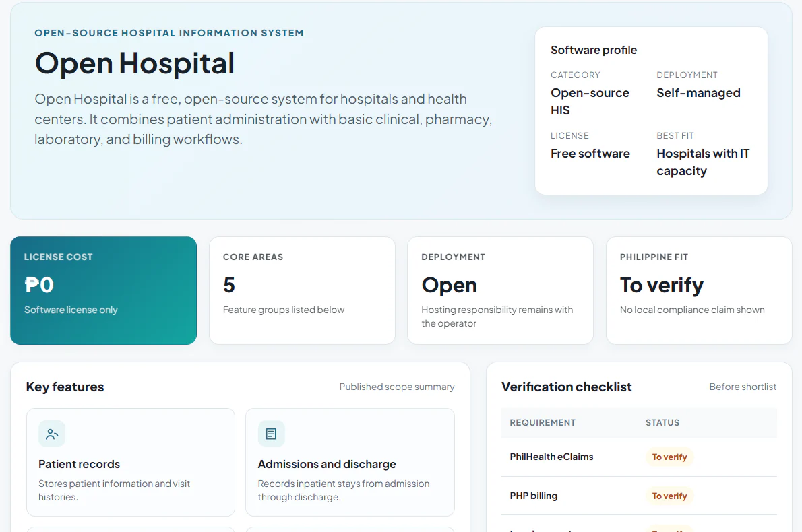Viewport: 802px width, 532px height.
Task: Click 'Software license only' caption
Action: [71, 310]
